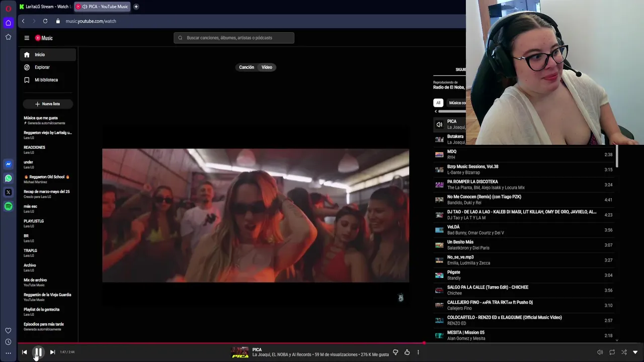Open Opera sidebar more options
Viewport: 644px width, 362px height.
click(8, 353)
